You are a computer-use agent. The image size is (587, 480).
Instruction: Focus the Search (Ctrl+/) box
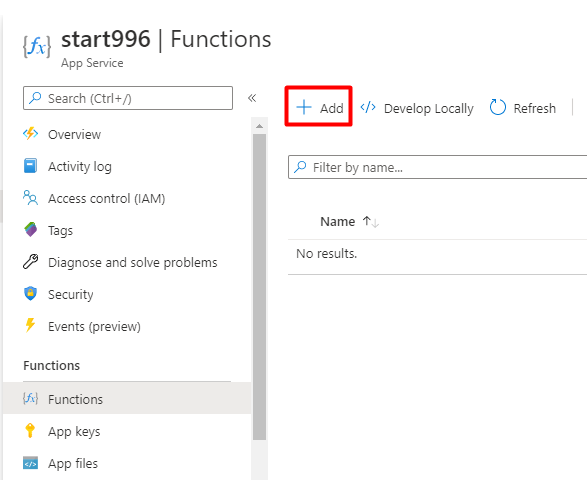coord(128,98)
